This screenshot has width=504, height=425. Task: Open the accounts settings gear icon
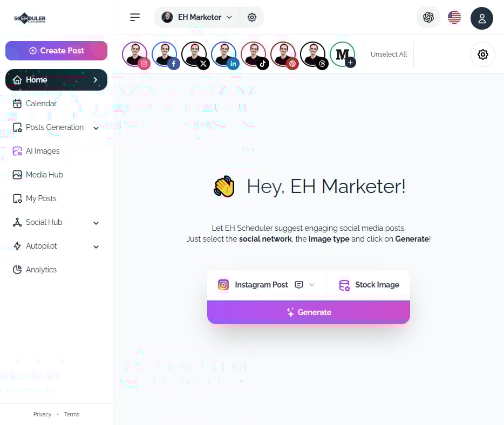pyautogui.click(x=482, y=54)
